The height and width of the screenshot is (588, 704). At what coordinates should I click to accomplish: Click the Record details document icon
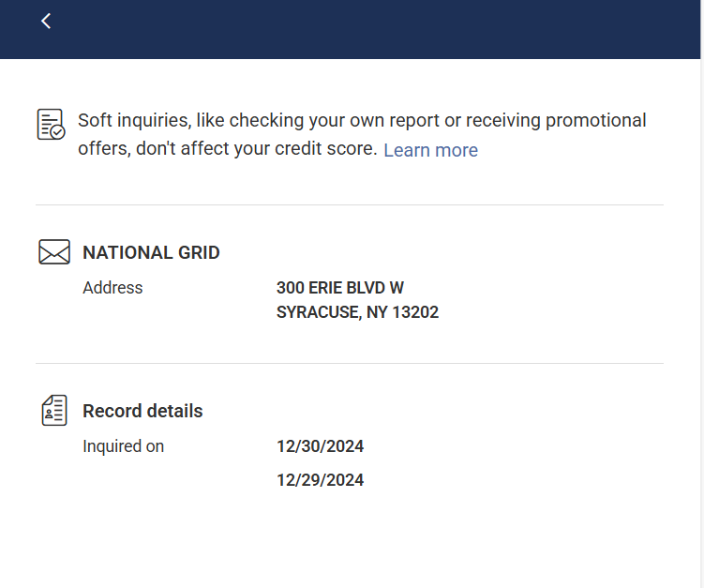[54, 411]
